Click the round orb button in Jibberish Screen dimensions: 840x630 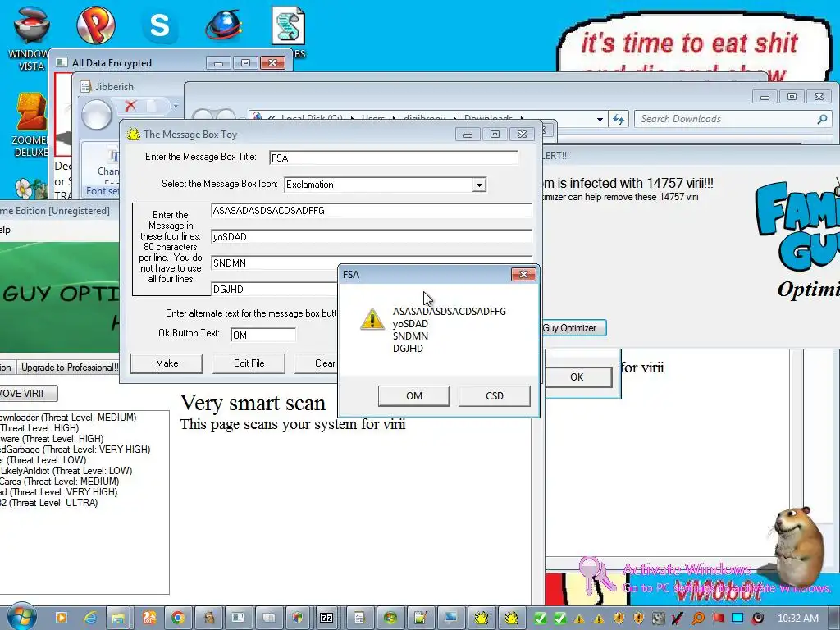click(97, 114)
